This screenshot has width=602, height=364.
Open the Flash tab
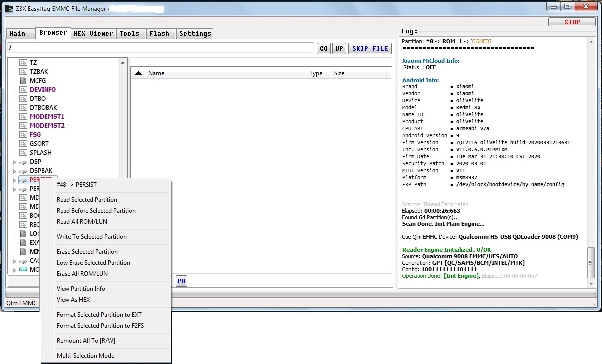click(x=159, y=34)
